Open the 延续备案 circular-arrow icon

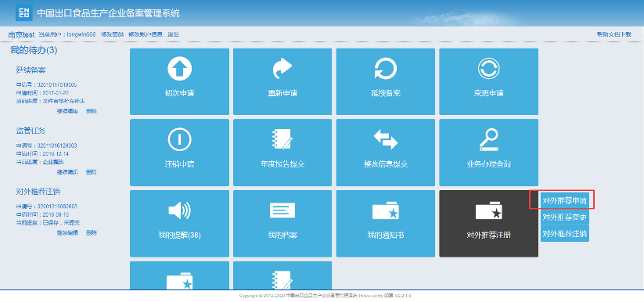(386, 69)
